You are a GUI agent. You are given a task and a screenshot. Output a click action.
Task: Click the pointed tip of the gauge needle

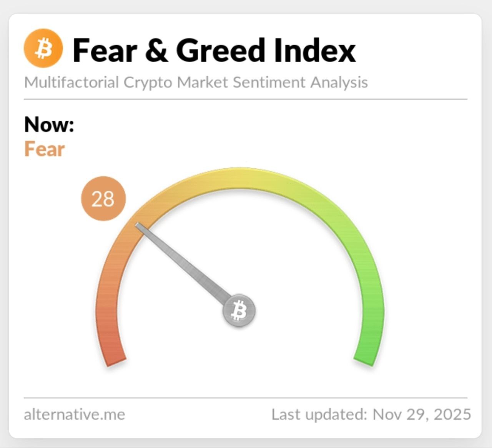[137, 226]
